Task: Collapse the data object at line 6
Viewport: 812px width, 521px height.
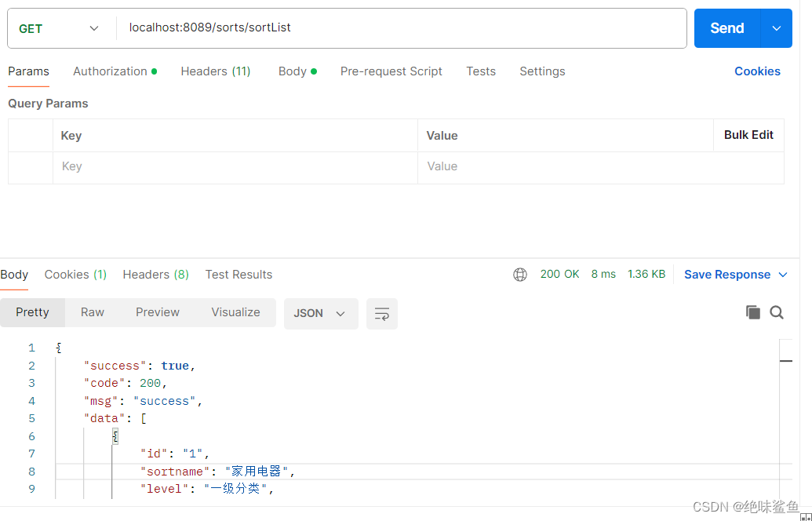Action: (115, 435)
